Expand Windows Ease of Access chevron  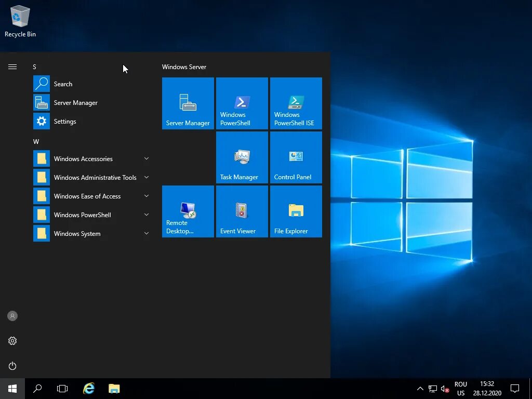[146, 196]
